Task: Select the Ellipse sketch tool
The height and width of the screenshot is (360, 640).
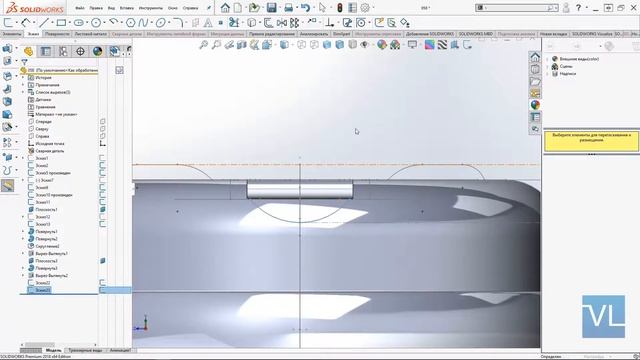Action: 161,23
